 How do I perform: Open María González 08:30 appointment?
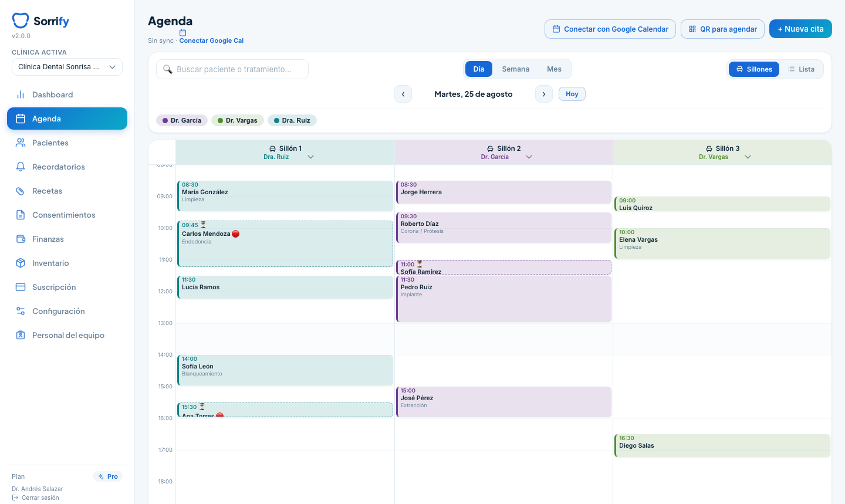285,196
